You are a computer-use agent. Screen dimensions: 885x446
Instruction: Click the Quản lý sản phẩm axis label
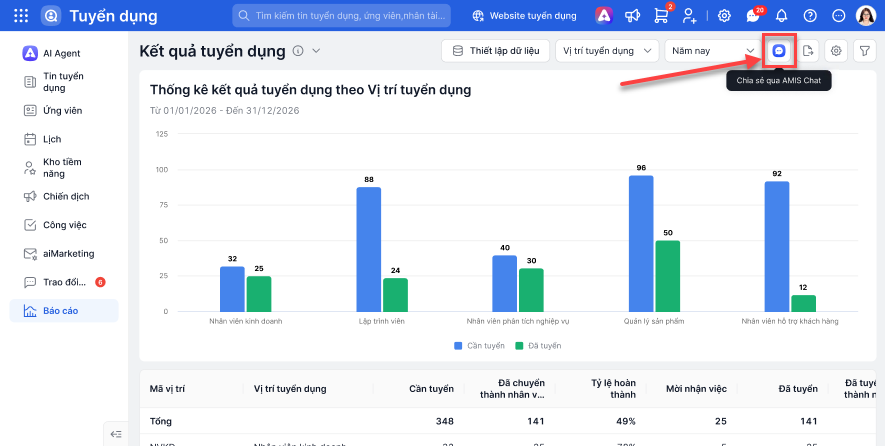point(654,321)
